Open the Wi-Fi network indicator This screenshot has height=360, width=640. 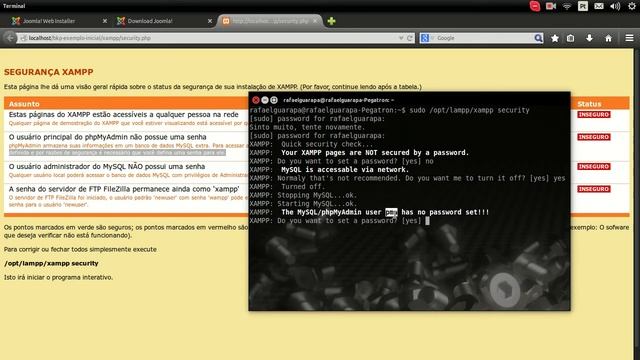(567, 6)
